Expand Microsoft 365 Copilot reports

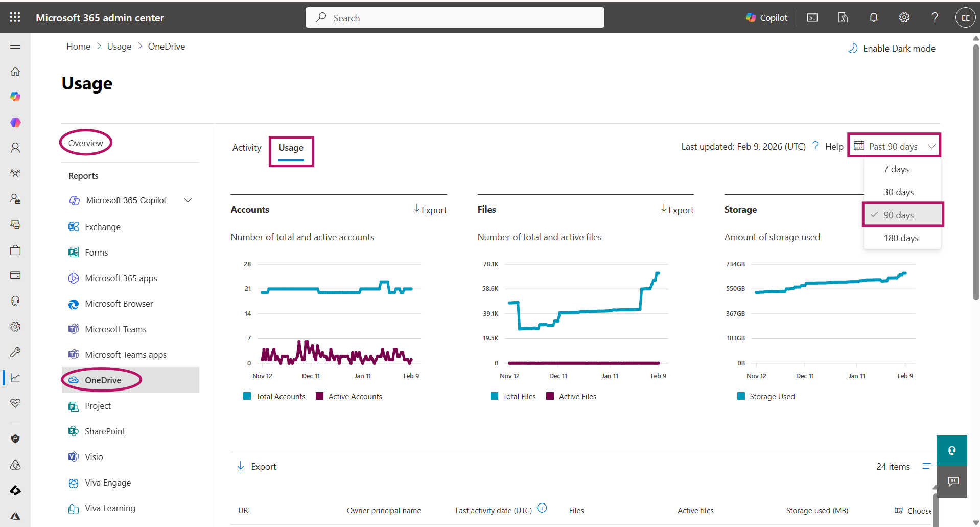pos(188,200)
